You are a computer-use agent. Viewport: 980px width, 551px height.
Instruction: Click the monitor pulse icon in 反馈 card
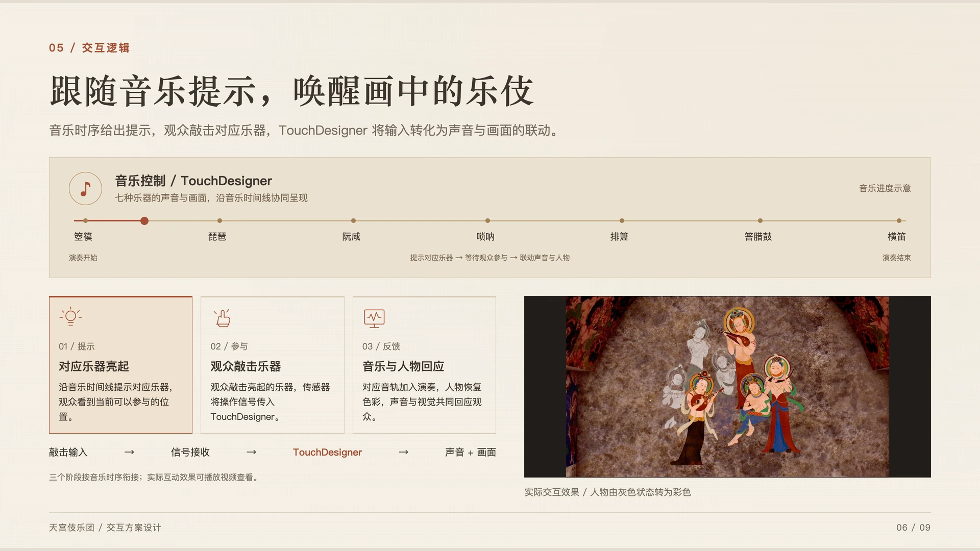click(374, 318)
